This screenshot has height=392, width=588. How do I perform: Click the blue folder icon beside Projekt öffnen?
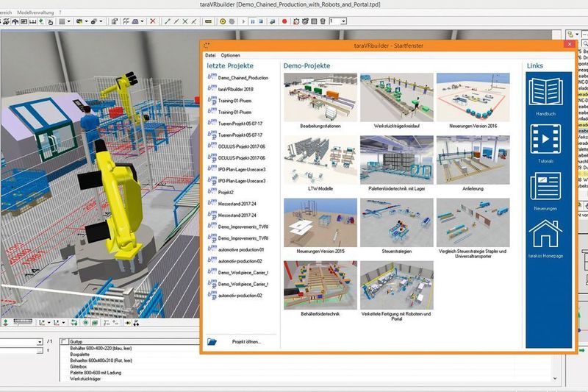tap(212, 342)
